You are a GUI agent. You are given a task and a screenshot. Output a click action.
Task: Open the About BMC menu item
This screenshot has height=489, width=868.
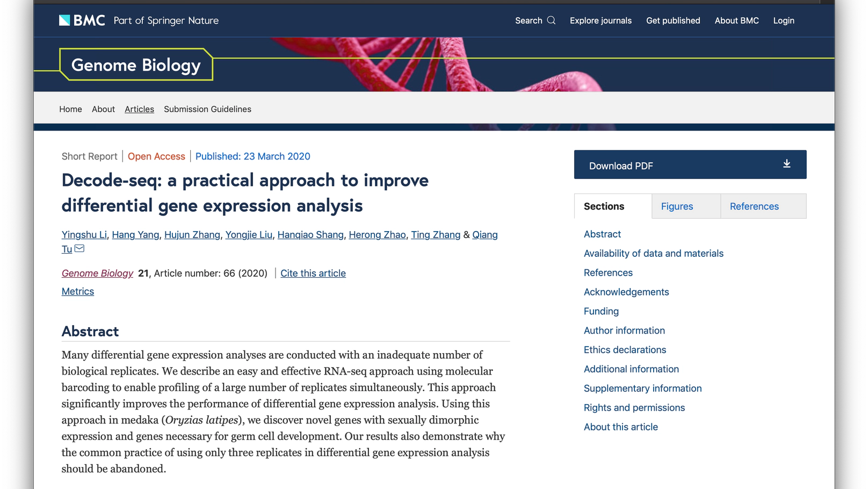736,20
